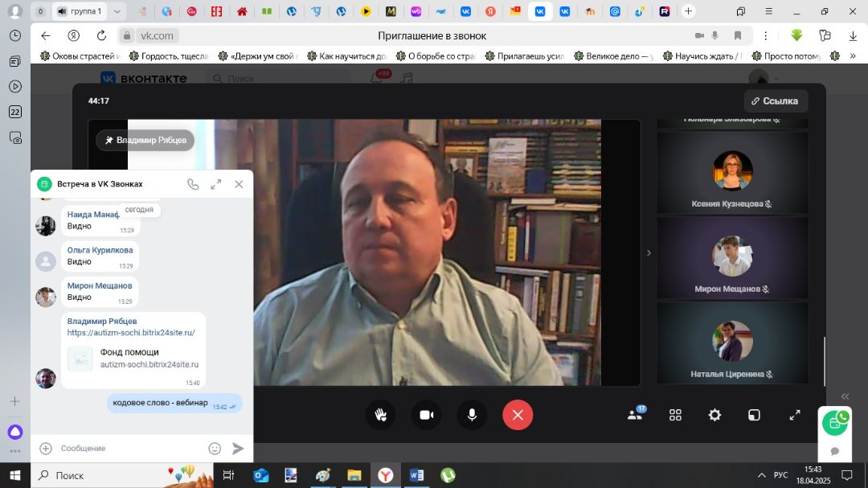Open the Фонд помощи link preview card
The image size is (868, 488).
(x=133, y=358)
